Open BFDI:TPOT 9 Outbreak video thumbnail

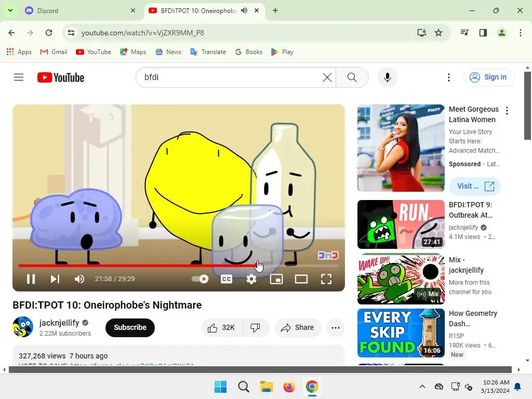401,224
